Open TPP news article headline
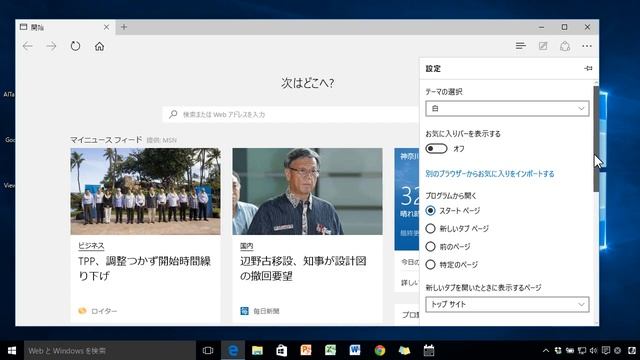This screenshot has height=360, width=640. (144, 269)
